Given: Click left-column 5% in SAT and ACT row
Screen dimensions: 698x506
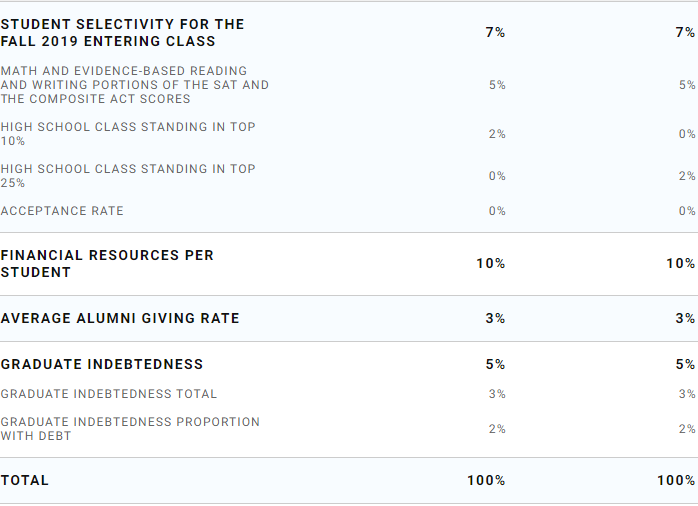Looking at the screenshot, I should 497,85.
